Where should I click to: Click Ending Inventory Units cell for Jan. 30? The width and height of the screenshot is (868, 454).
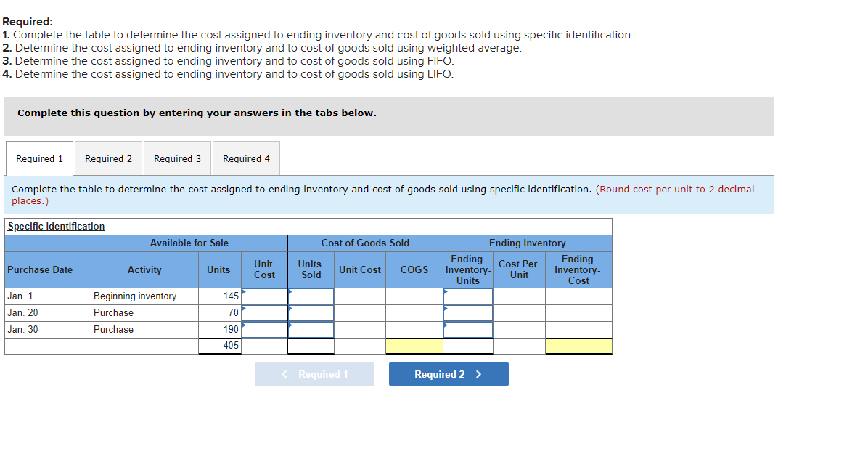click(x=467, y=329)
